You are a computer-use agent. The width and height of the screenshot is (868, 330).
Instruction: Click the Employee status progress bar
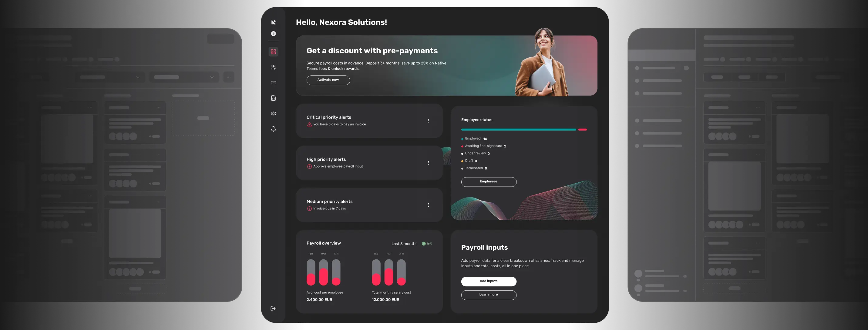tap(519, 130)
